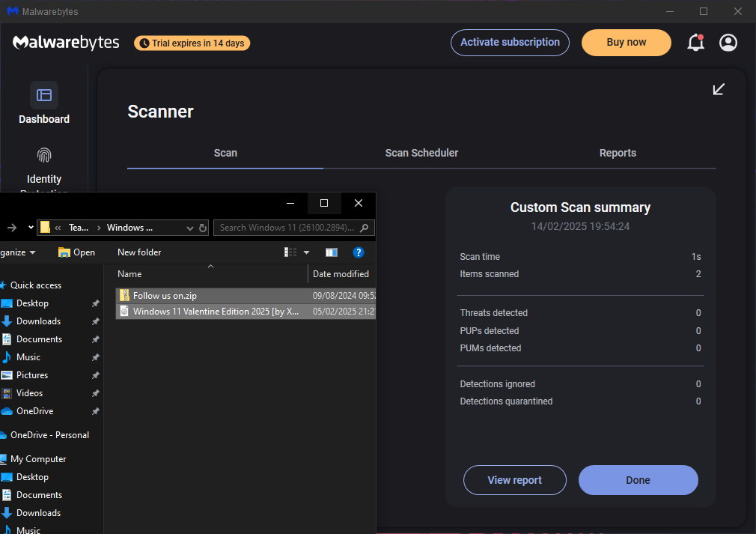The image size is (756, 534).
Task: Select Quick access in navigation pane
Action: pyautogui.click(x=36, y=285)
